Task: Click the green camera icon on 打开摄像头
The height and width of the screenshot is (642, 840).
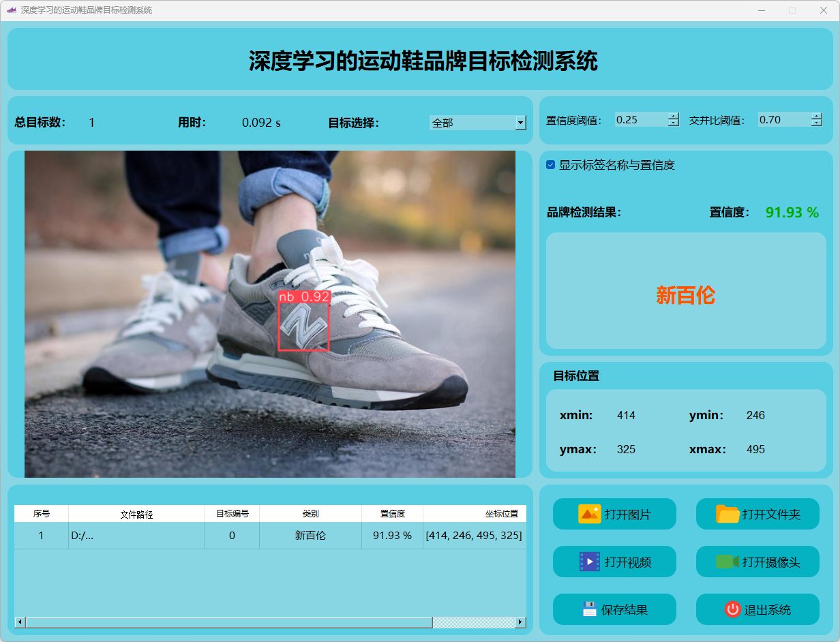Action: (x=727, y=562)
